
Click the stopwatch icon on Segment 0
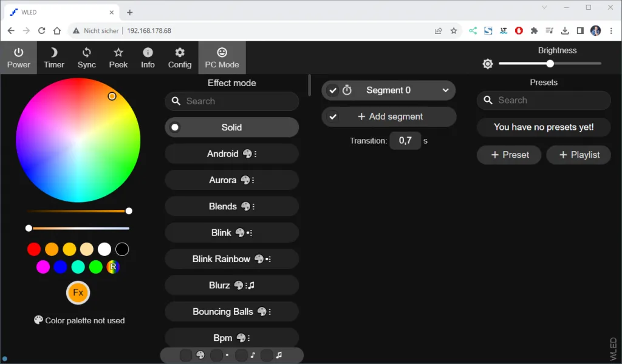347,90
